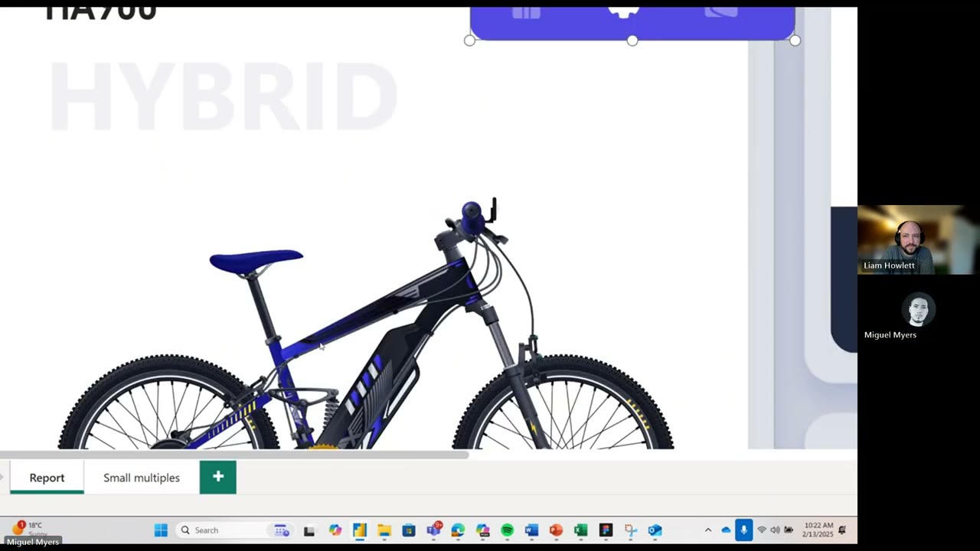This screenshot has height=551, width=980.
Task: Select Miguel Myers' participant avatar
Action: pyautogui.click(x=918, y=310)
